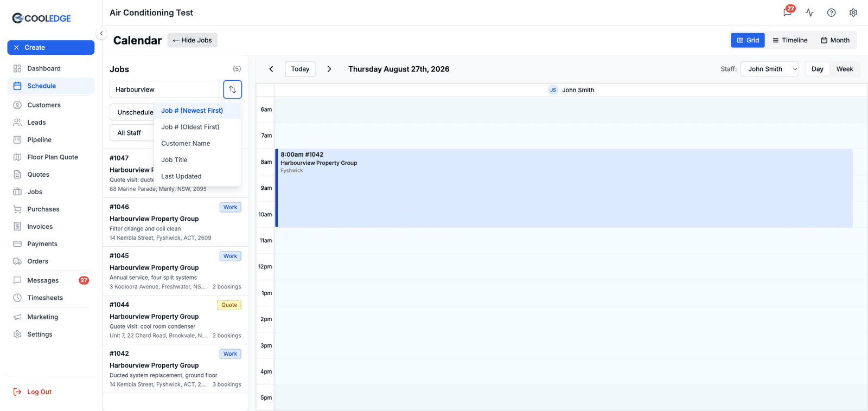Toggle the jobs sort order button
Viewport: 868px width, 411px height.
232,89
